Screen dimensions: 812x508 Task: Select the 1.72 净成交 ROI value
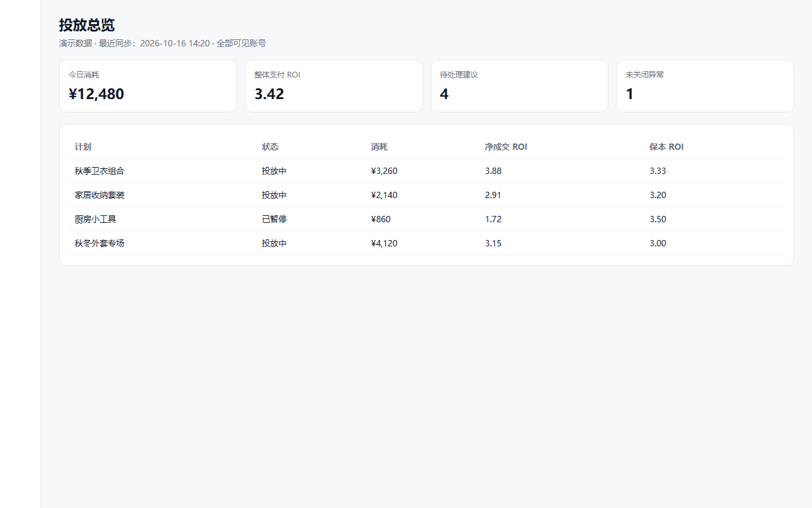493,219
